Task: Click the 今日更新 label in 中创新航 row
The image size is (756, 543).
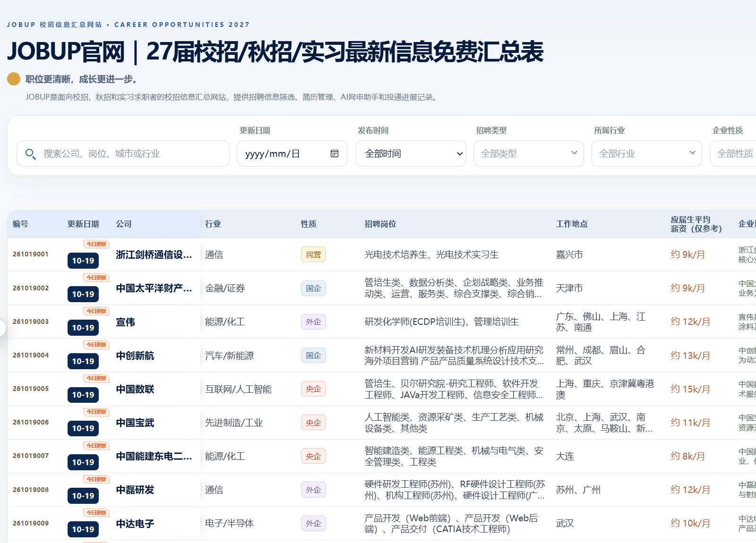Action: pos(96,345)
